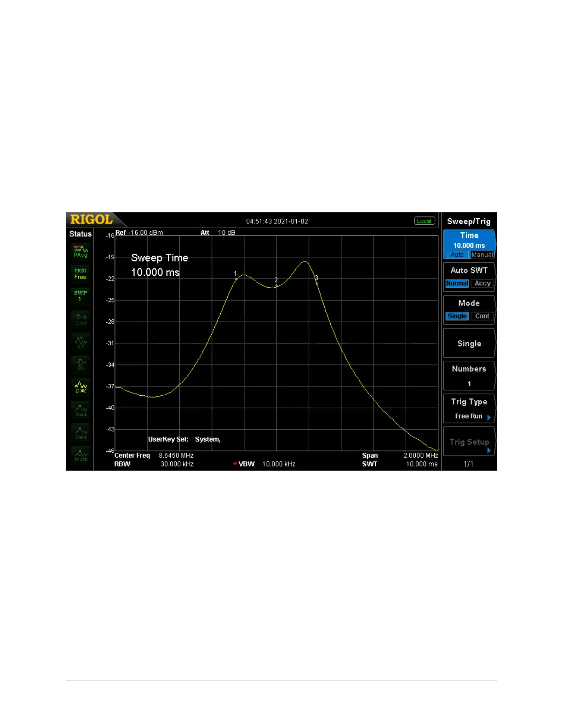
Task: Click the dimmed Math trace icon
Action: click(80, 455)
